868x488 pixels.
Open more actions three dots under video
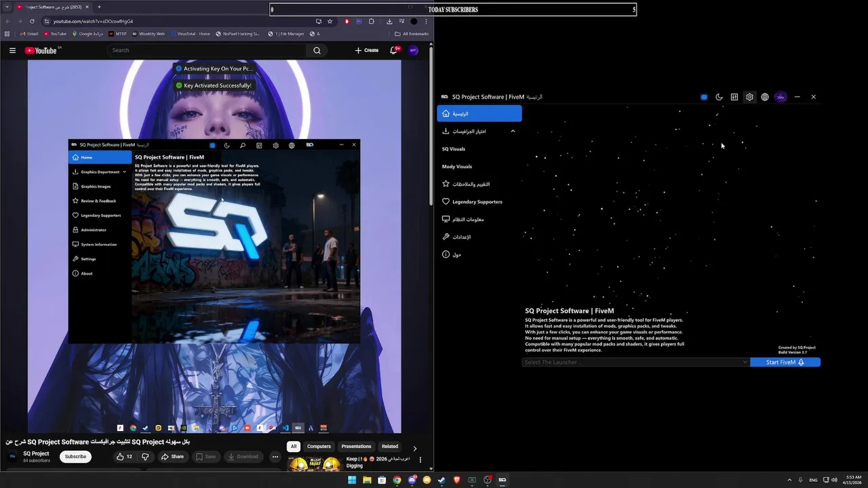tap(275, 457)
